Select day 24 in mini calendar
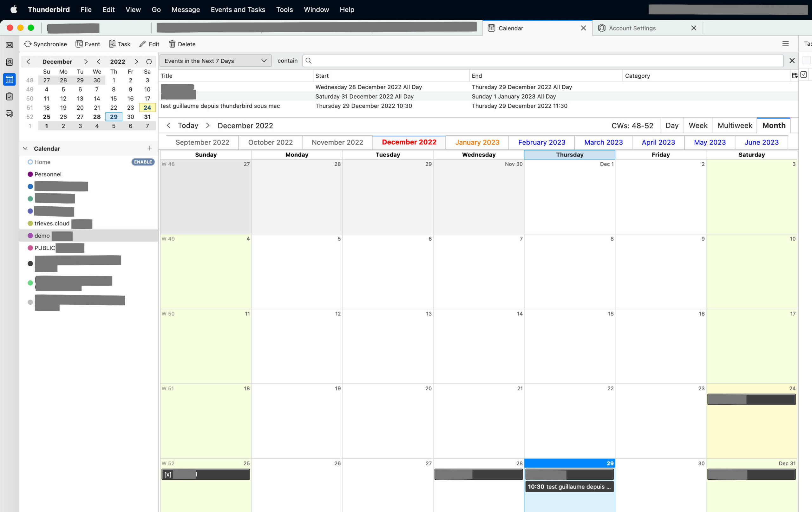This screenshot has width=812, height=512. pyautogui.click(x=147, y=107)
